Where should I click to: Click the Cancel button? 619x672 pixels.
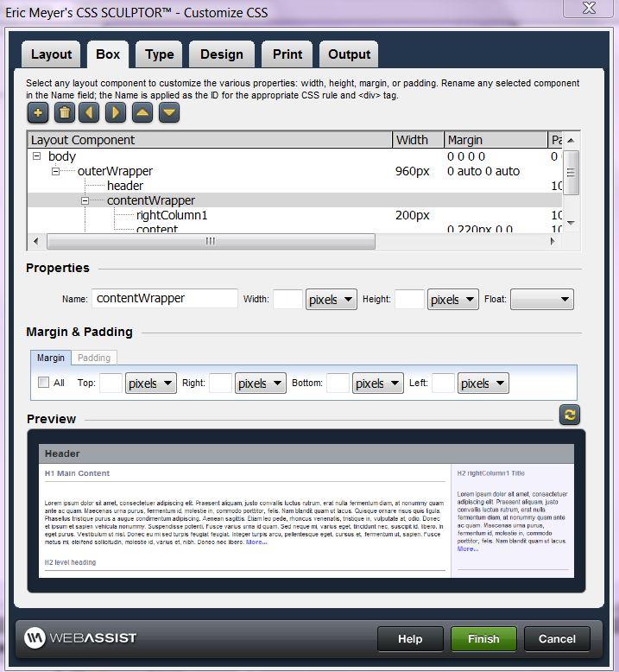(557, 638)
